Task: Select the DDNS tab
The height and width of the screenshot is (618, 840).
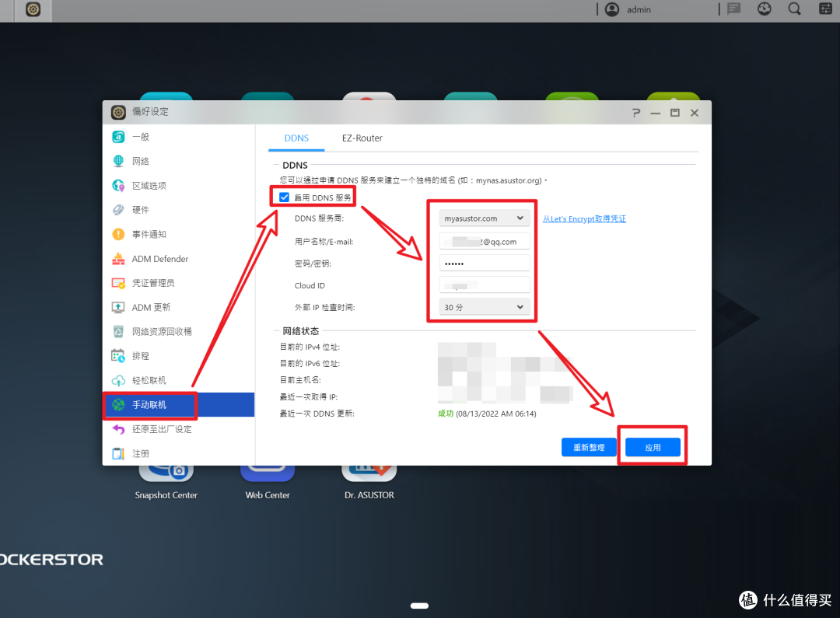Action: [296, 138]
